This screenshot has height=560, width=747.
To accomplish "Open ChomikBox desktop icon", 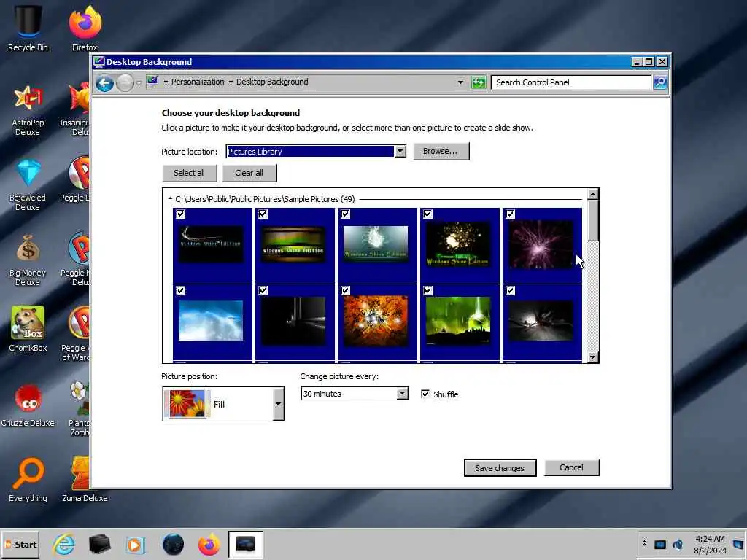I will [28, 329].
